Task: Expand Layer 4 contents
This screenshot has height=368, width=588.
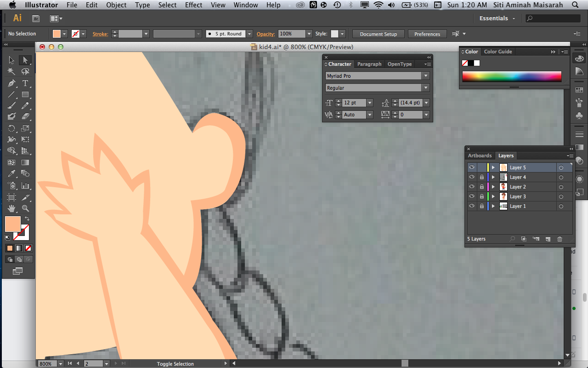Action: [x=493, y=177]
